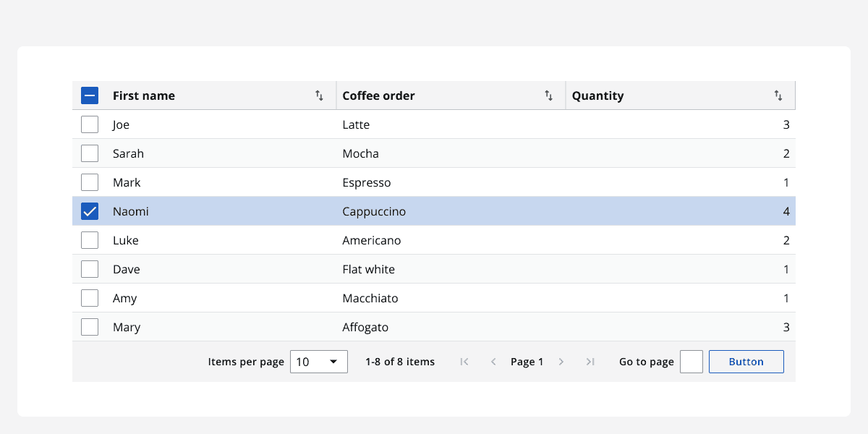Check the checkbox for Luke's row

[89, 239]
